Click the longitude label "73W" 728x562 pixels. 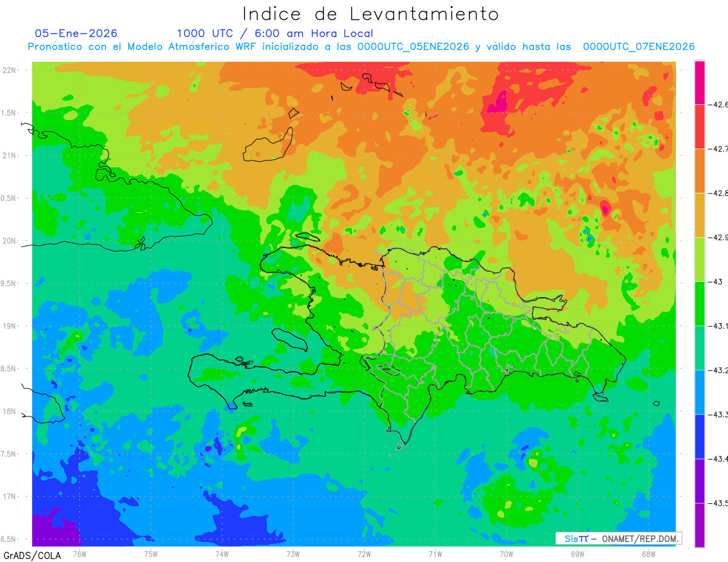293,553
